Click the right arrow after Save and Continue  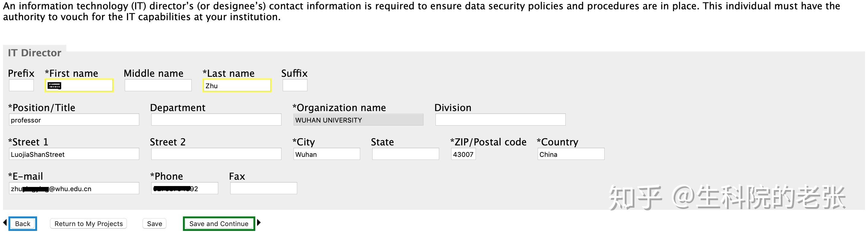pyautogui.click(x=259, y=222)
